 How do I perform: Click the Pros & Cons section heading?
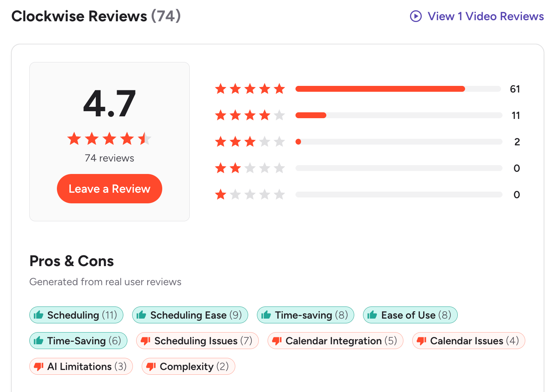tap(71, 261)
